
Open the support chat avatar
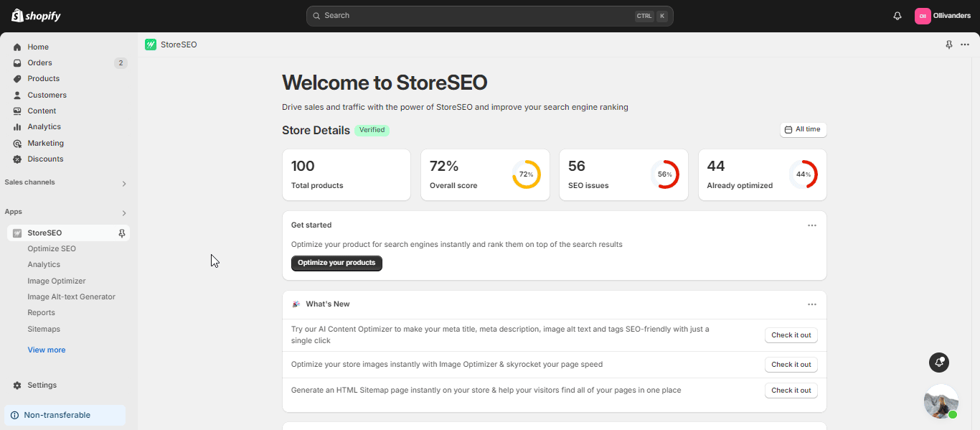pos(941,401)
